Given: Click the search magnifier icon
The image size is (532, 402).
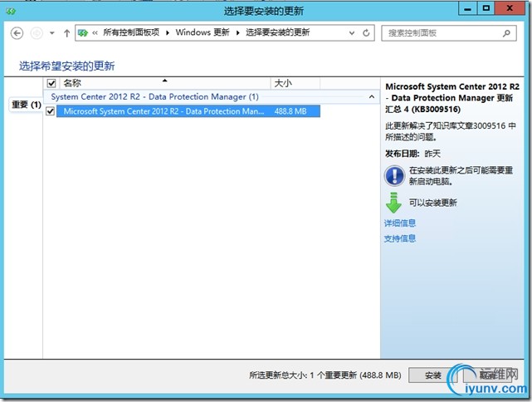Looking at the screenshot, I should (506, 33).
